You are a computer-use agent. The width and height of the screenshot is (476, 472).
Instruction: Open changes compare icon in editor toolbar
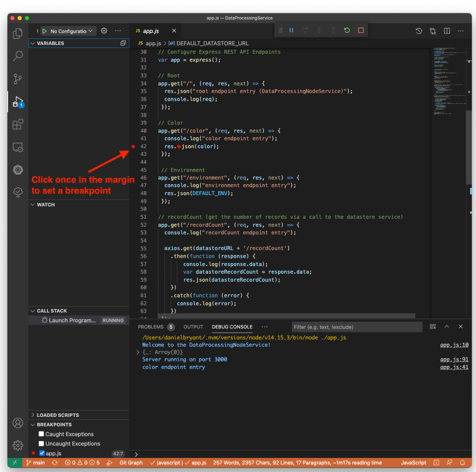point(433,31)
